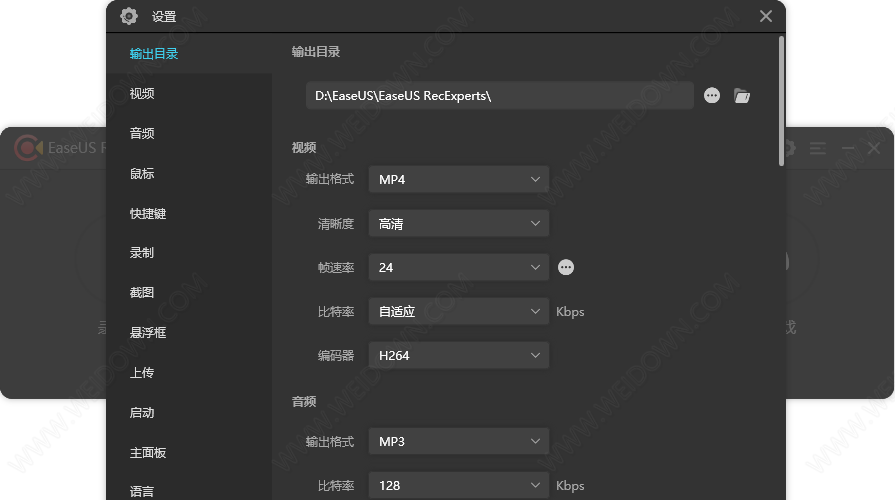This screenshot has width=895, height=500.
Task: Click the output directory path field
Action: click(499, 96)
